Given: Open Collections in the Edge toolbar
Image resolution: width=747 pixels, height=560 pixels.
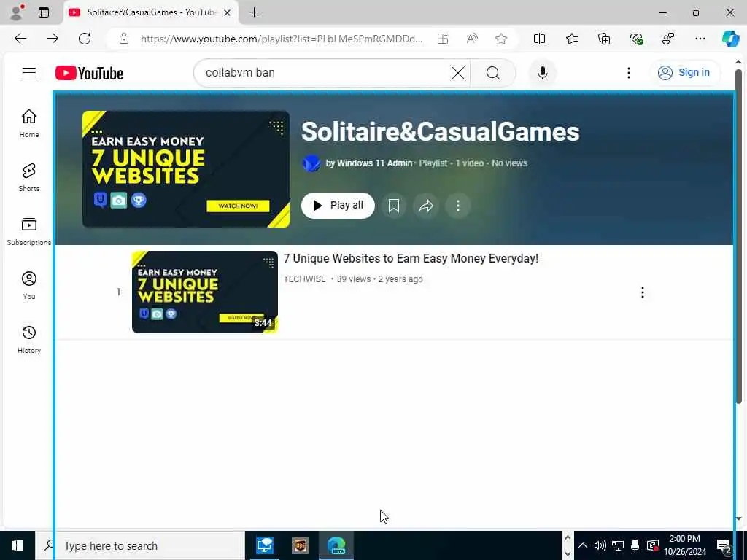Looking at the screenshot, I should click(604, 39).
